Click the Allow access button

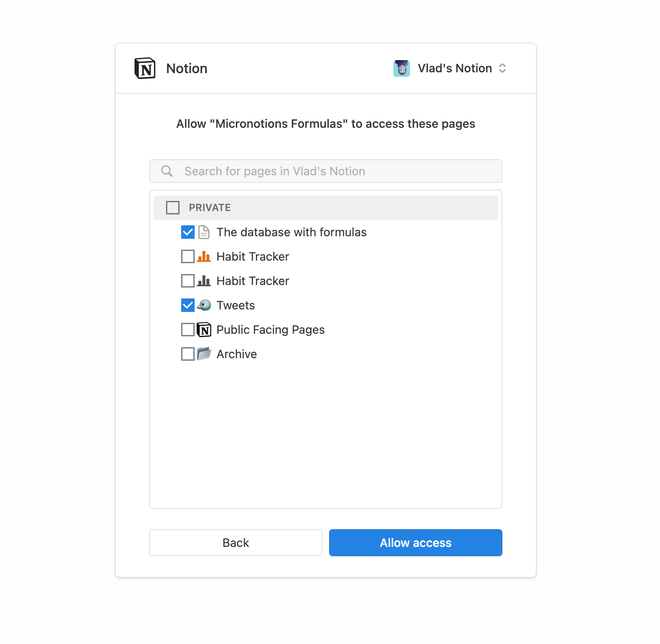click(x=416, y=543)
